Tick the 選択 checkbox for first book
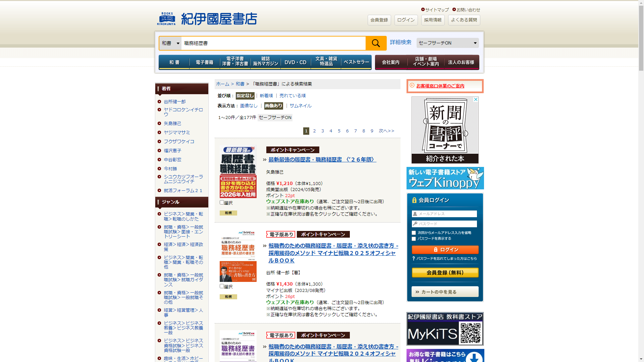644x362 pixels. 222,202
